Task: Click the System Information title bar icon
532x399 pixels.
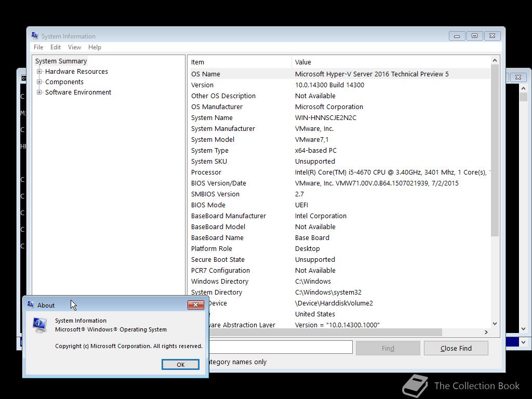Action: [35, 36]
